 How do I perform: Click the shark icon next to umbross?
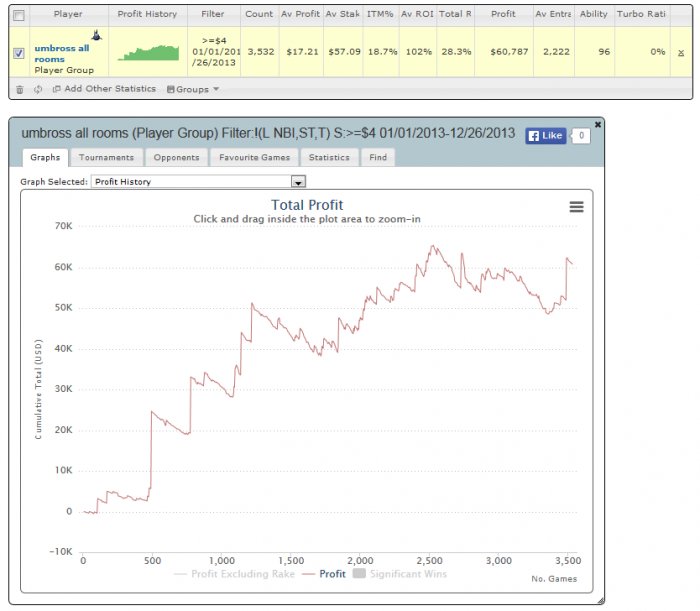[96, 35]
